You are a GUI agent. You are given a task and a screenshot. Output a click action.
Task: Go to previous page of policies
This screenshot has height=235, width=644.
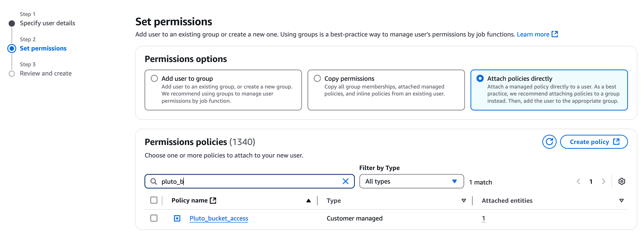(x=578, y=181)
